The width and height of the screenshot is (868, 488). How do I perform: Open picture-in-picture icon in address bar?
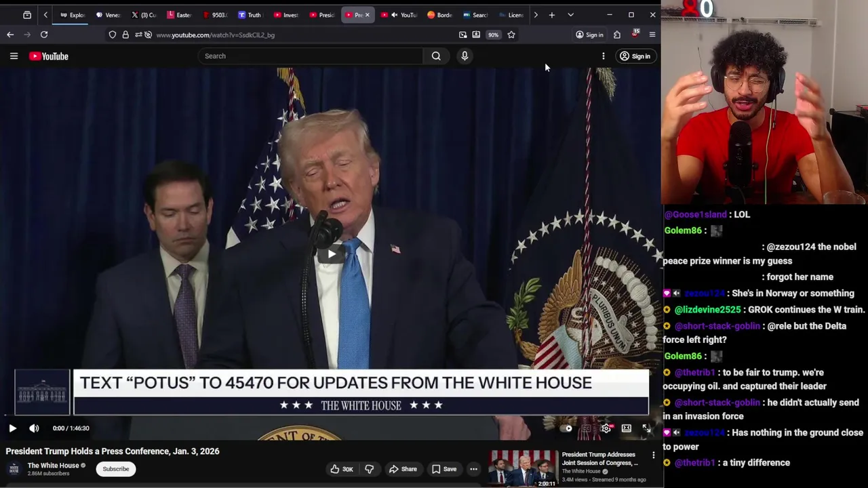(462, 35)
